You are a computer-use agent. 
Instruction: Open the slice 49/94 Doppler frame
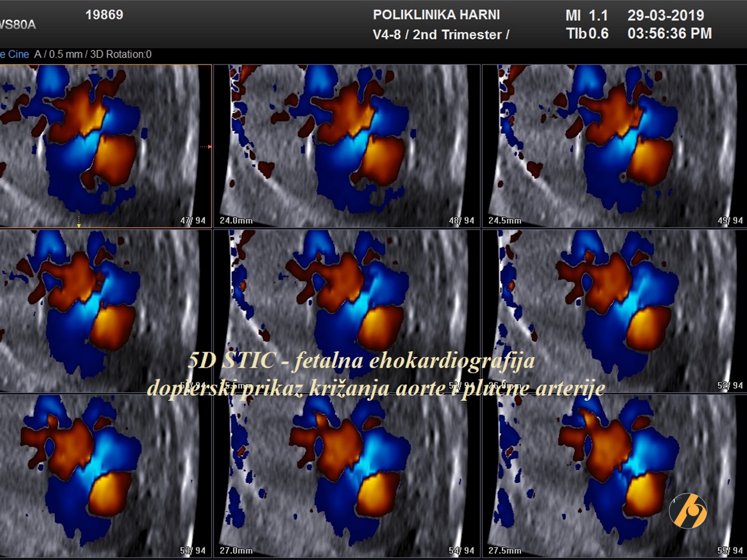point(614,147)
